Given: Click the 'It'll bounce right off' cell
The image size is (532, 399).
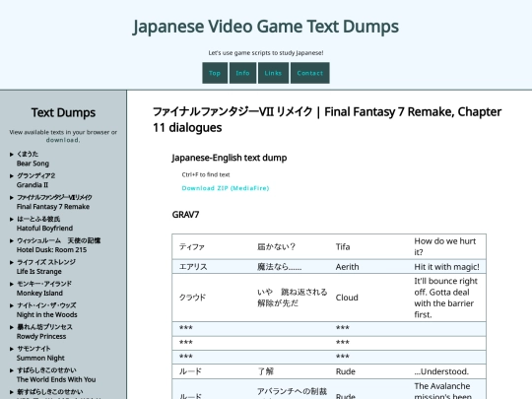Looking at the screenshot, I should pyautogui.click(x=446, y=298).
